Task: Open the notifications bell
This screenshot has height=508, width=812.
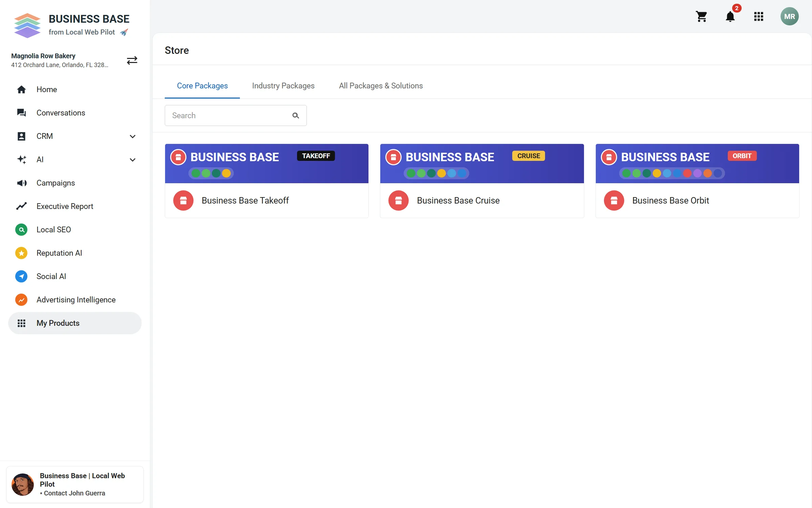Action: [730, 16]
